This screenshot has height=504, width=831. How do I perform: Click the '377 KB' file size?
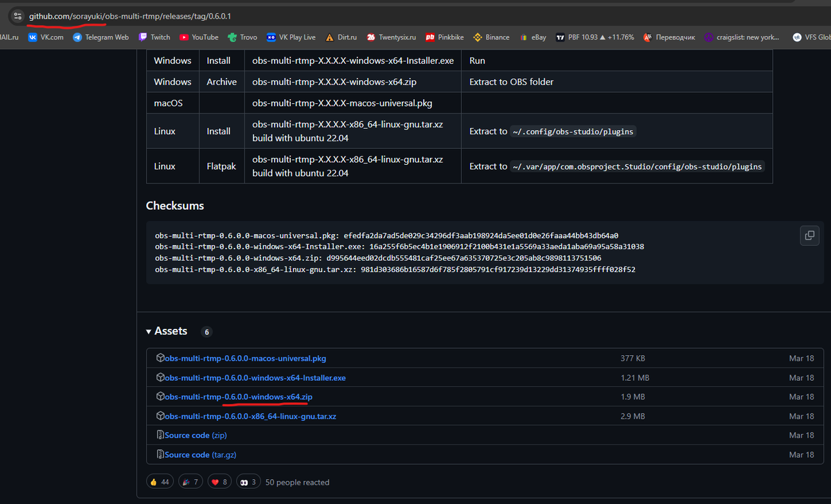633,359
